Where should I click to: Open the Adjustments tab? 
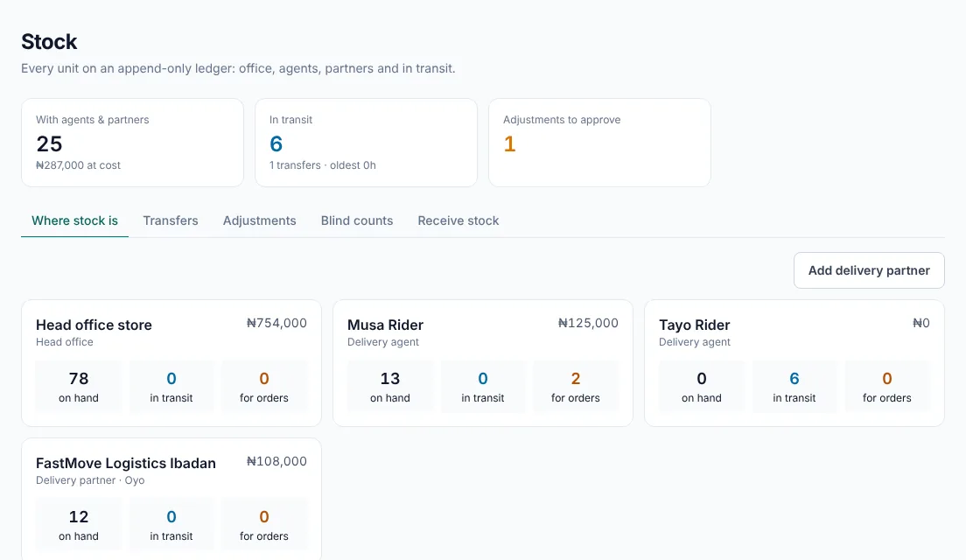[259, 220]
